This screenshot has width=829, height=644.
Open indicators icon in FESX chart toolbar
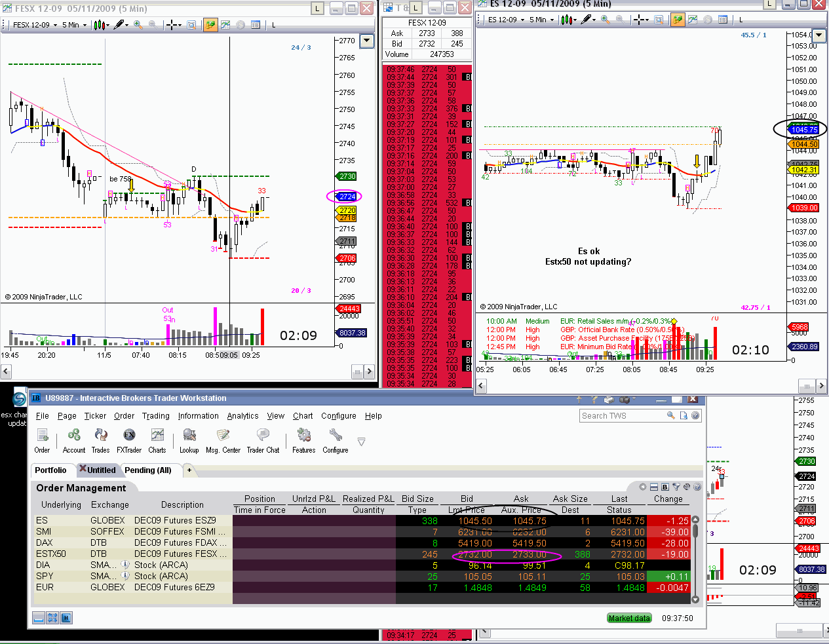pyautogui.click(x=225, y=25)
